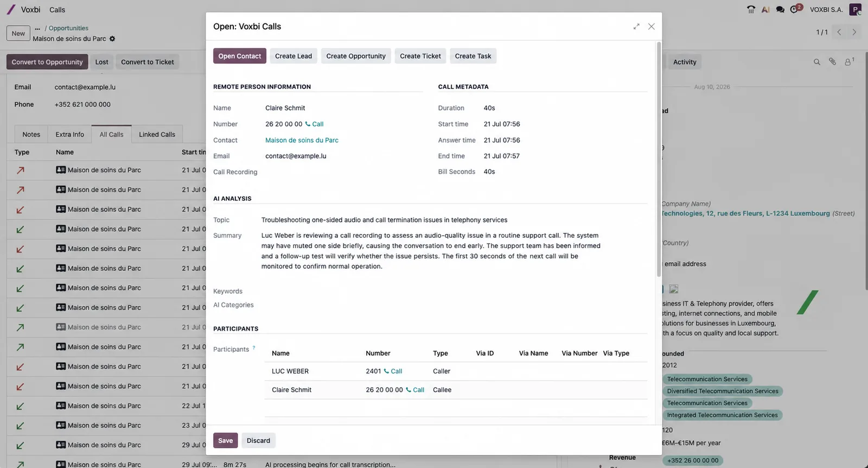Screen dimensions: 868x468
Task: Close the Open: Voxbi Calls dialog
Action: coord(652,26)
